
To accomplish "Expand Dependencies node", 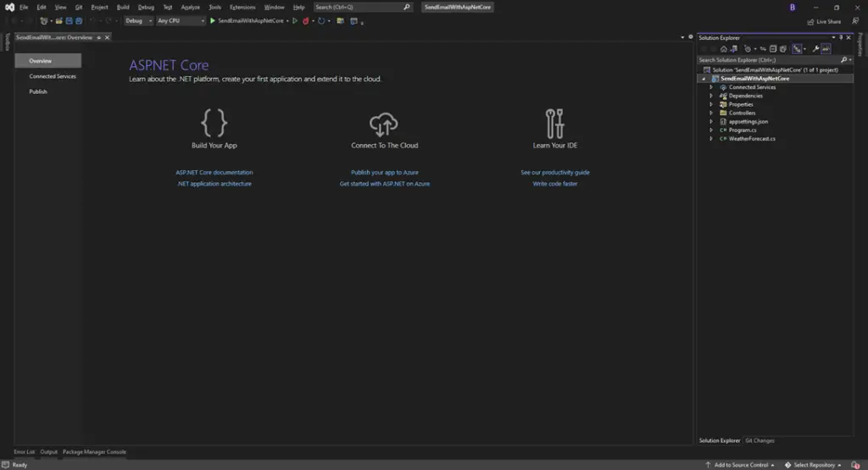I will click(x=711, y=96).
